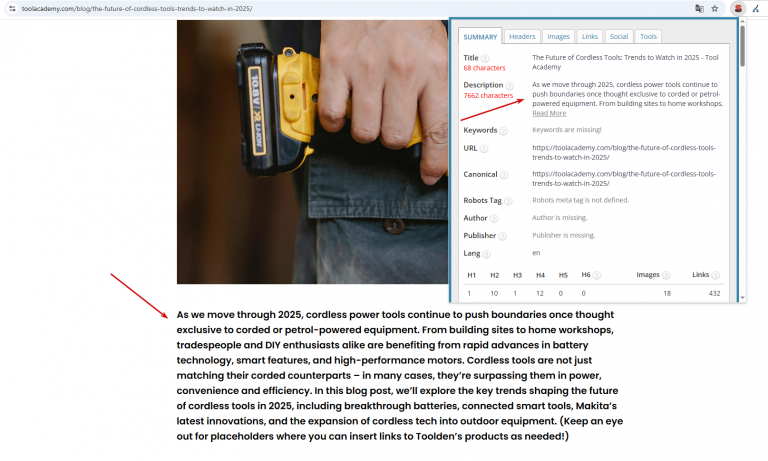
Task: Click the H4 count value 12
Action: click(540, 293)
